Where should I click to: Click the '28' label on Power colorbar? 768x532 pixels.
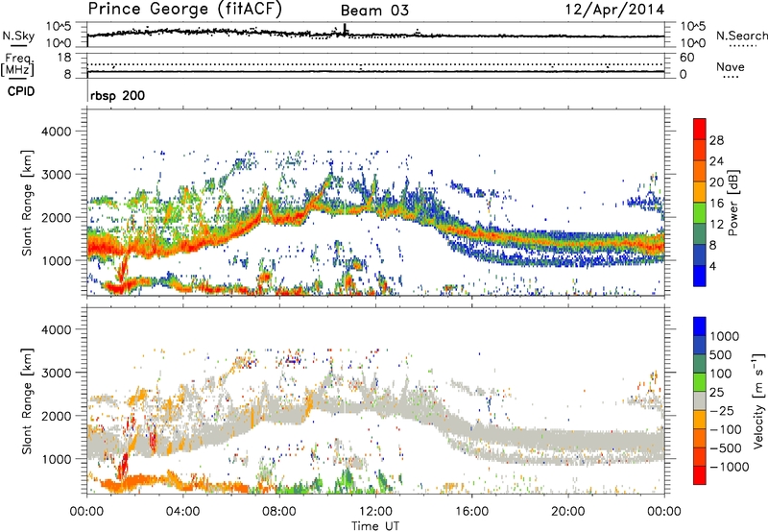click(x=716, y=140)
